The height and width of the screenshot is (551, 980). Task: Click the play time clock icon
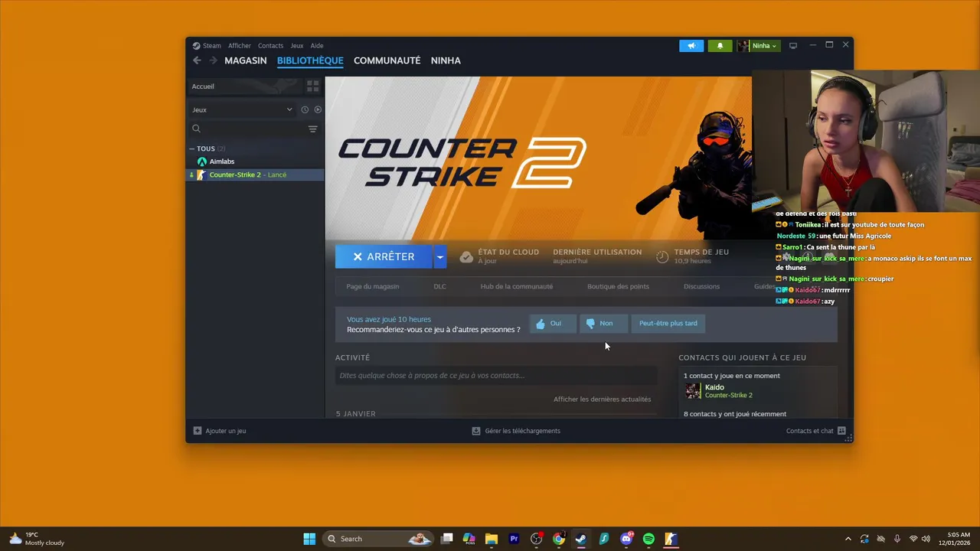coord(662,257)
